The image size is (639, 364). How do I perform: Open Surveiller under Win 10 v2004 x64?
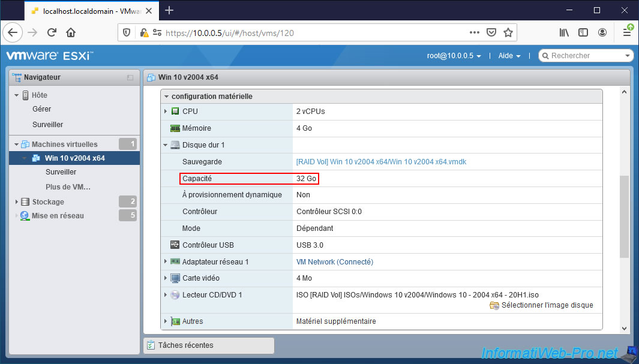click(x=61, y=172)
